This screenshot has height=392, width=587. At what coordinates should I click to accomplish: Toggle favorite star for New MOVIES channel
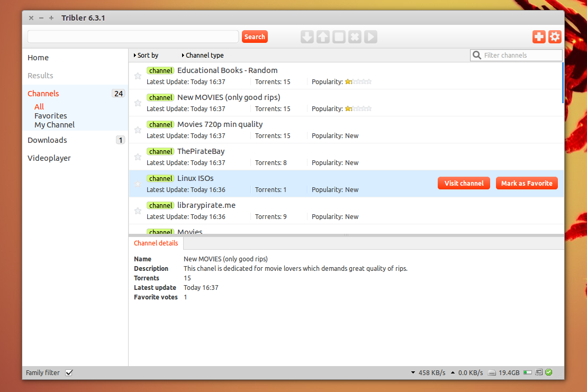pos(138,103)
